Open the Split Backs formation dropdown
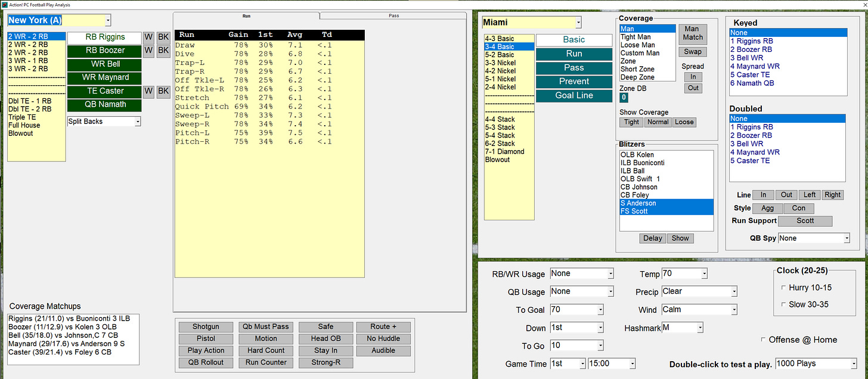Viewport: 868px width, 379px height. 137,122
